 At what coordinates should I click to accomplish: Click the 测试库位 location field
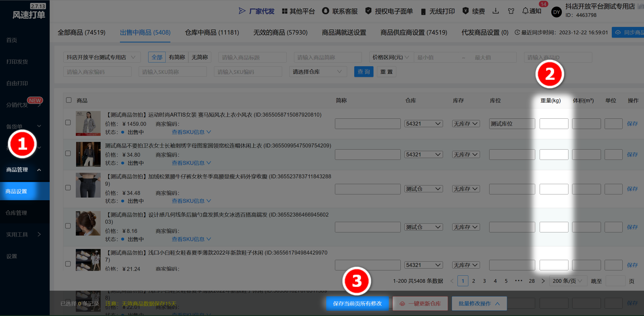(x=512, y=124)
